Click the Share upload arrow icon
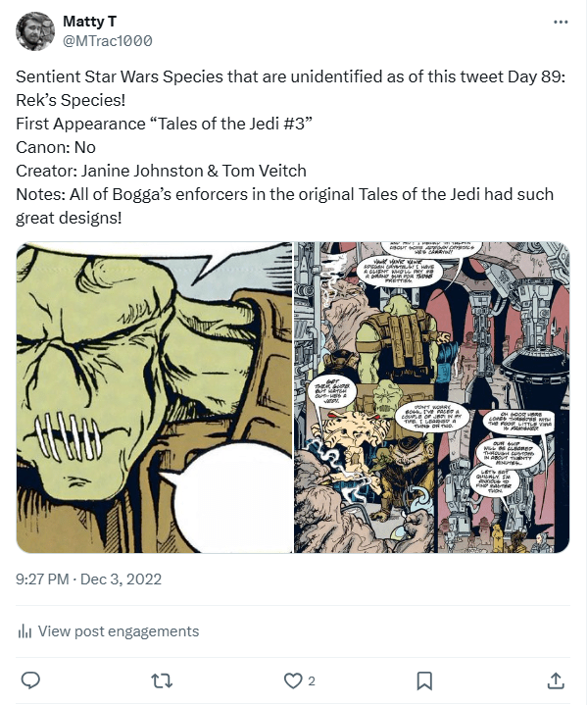 pos(555,680)
